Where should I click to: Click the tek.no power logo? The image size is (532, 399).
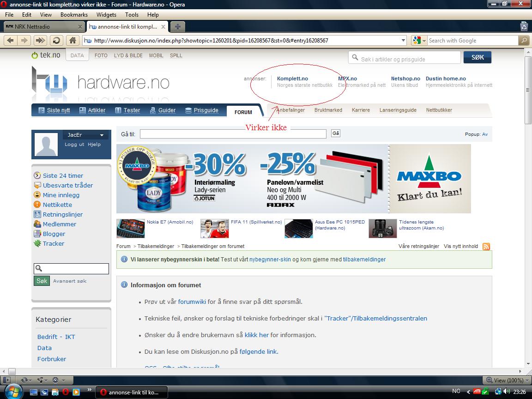click(45, 55)
